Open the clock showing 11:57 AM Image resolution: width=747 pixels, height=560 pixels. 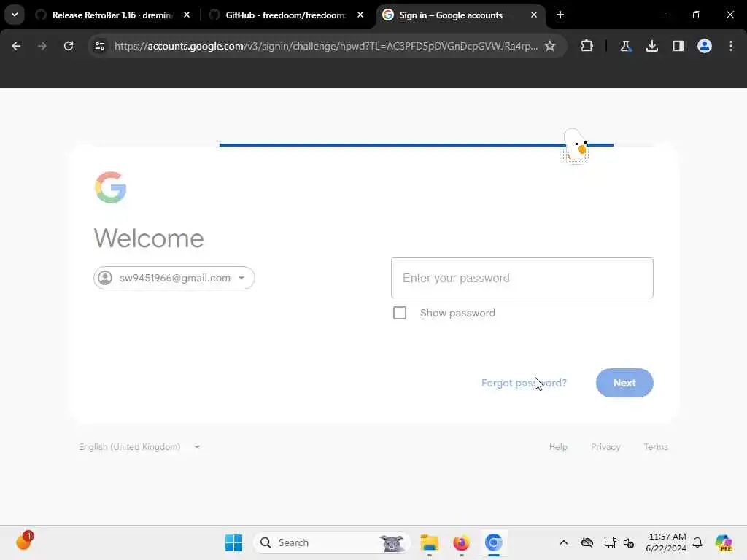pyautogui.click(x=666, y=542)
